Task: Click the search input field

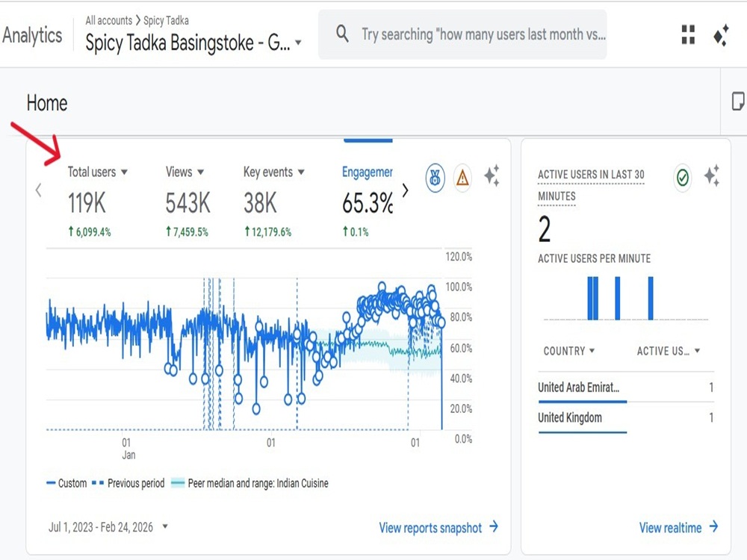Action: point(462,34)
